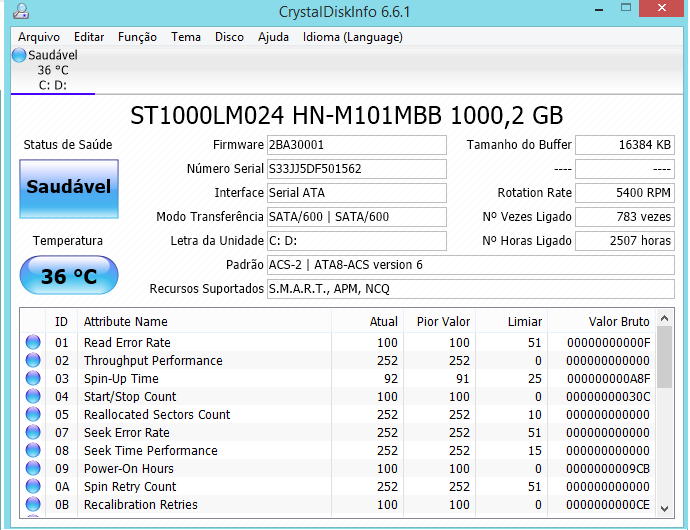
Task: Click status orb of Seek Error Rate row
Action: point(33,433)
